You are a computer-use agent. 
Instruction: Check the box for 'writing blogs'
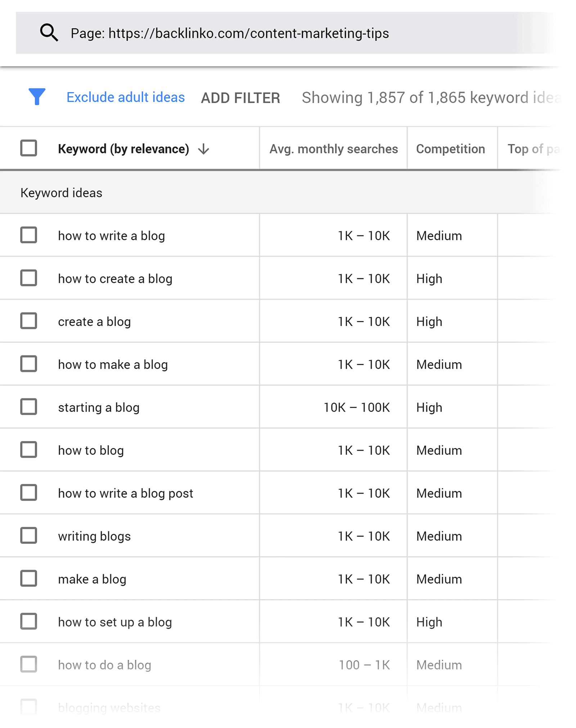[x=29, y=536]
